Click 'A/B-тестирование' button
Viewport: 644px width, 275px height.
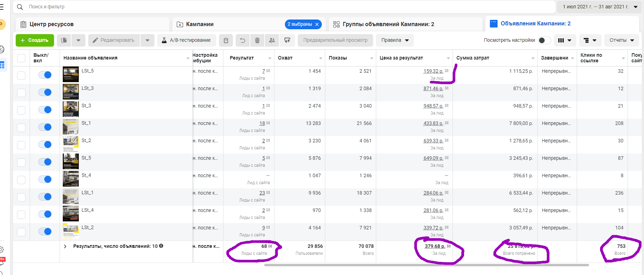pos(187,40)
